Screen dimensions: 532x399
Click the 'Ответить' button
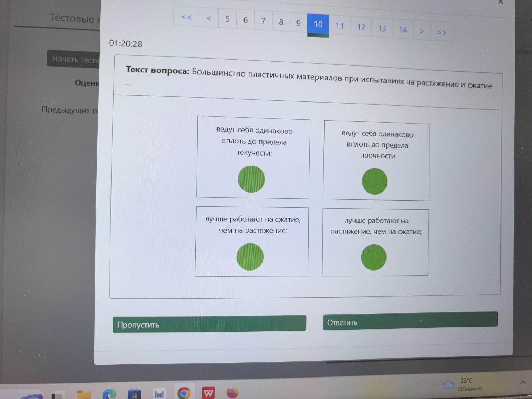[410, 321]
